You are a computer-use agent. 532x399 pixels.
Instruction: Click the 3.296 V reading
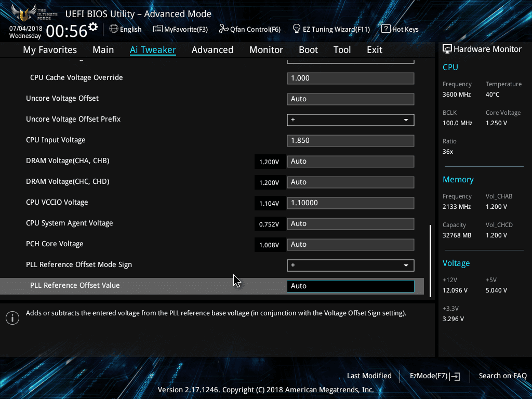click(x=453, y=319)
